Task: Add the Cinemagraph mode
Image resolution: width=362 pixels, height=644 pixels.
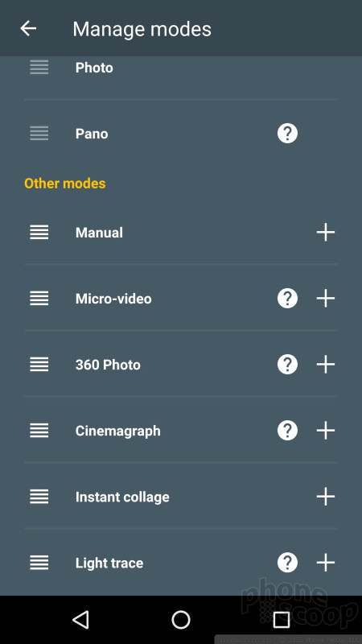Action: (x=326, y=431)
